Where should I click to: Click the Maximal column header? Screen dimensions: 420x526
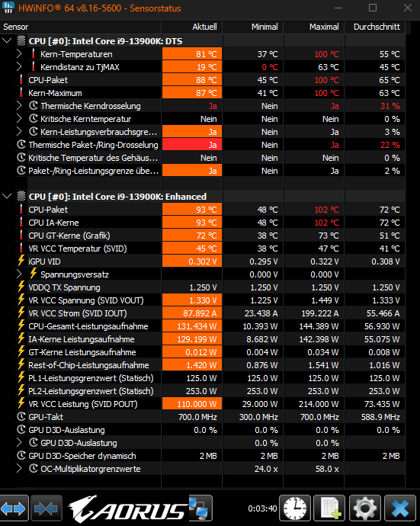(x=314, y=27)
